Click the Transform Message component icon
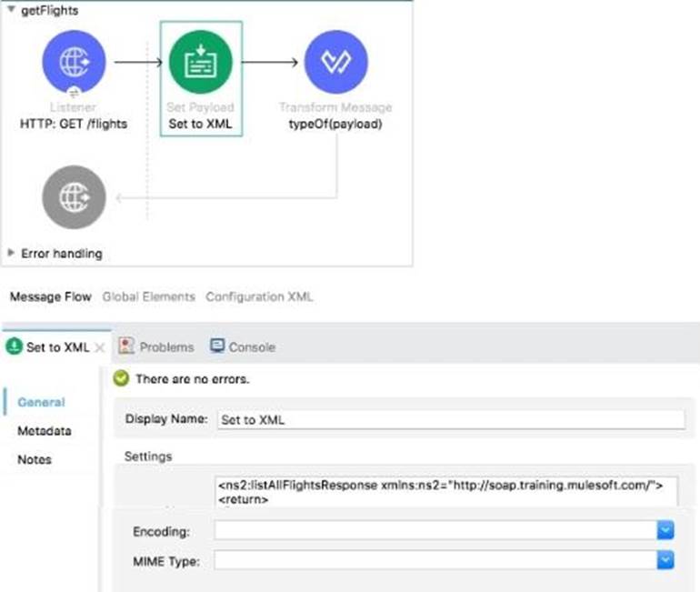The width and height of the screenshot is (700, 592). tap(336, 62)
